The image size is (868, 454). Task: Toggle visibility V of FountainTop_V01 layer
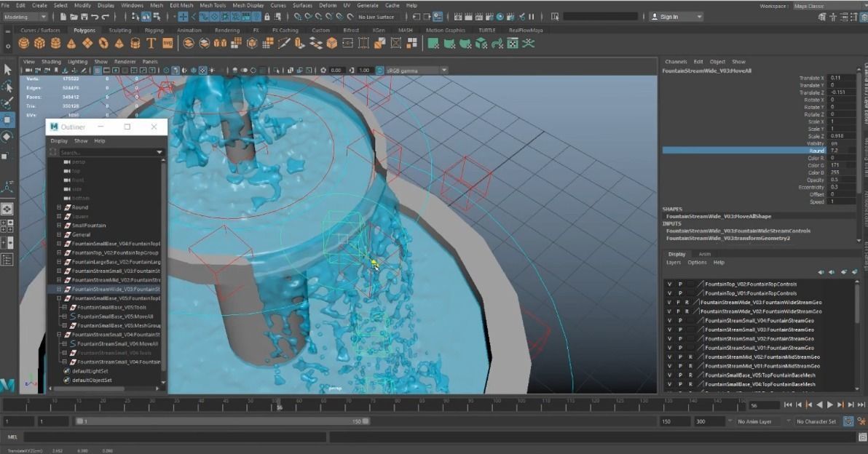click(x=669, y=293)
